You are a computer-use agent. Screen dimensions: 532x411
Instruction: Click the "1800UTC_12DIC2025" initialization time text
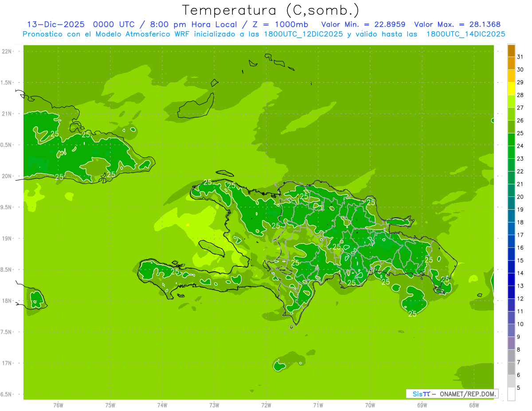point(302,34)
